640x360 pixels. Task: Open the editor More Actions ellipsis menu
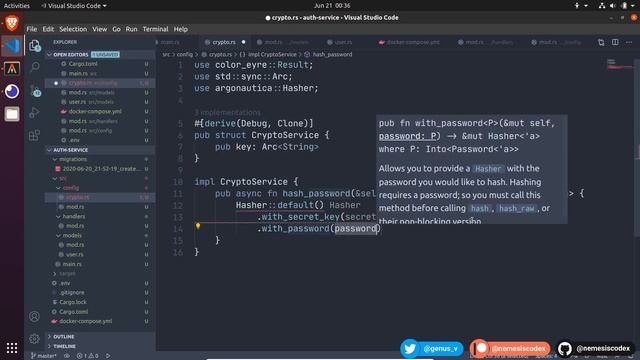click(x=629, y=42)
